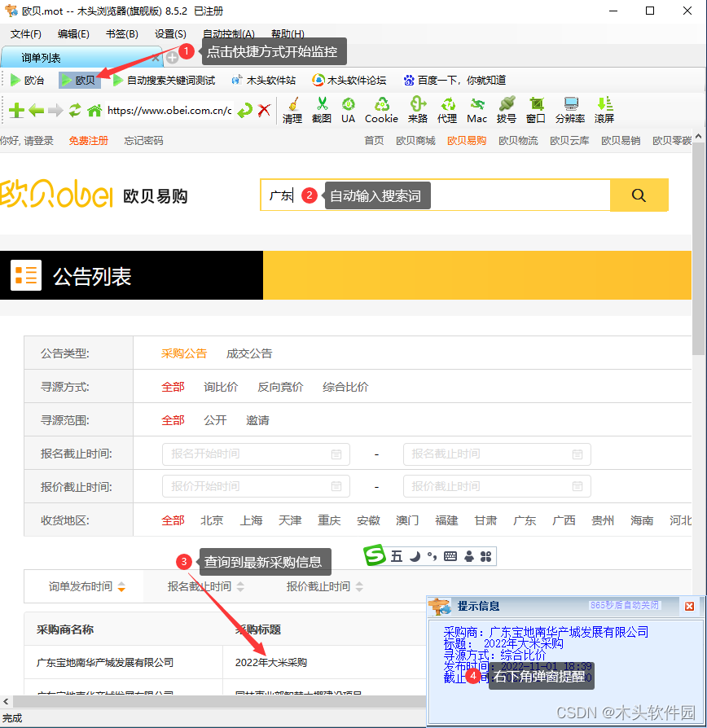The height and width of the screenshot is (728, 707).
Task: Select 成交公告 announcement type
Action: click(249, 353)
